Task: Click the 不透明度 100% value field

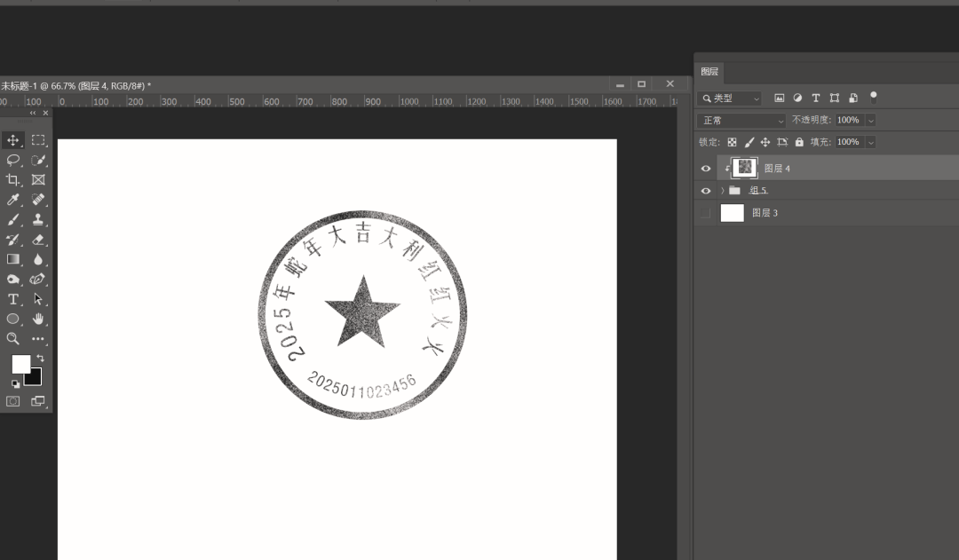Action: pos(850,121)
